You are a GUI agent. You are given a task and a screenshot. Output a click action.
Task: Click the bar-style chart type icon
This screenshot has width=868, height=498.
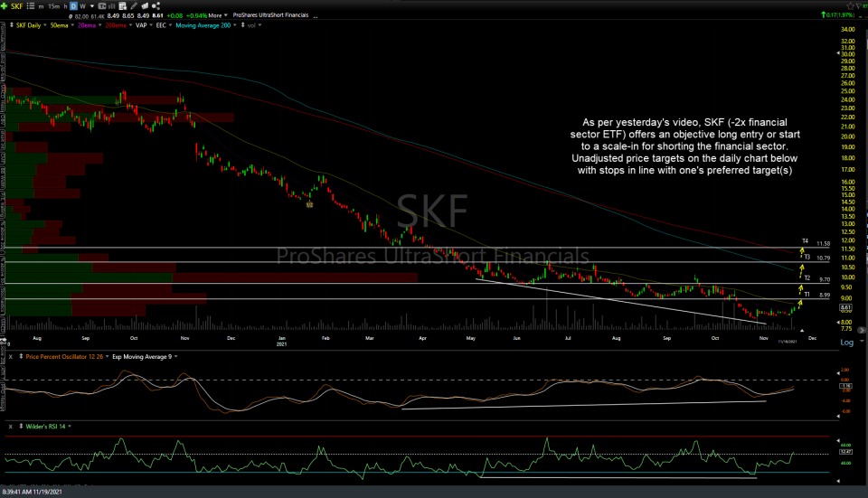[x=112, y=6]
